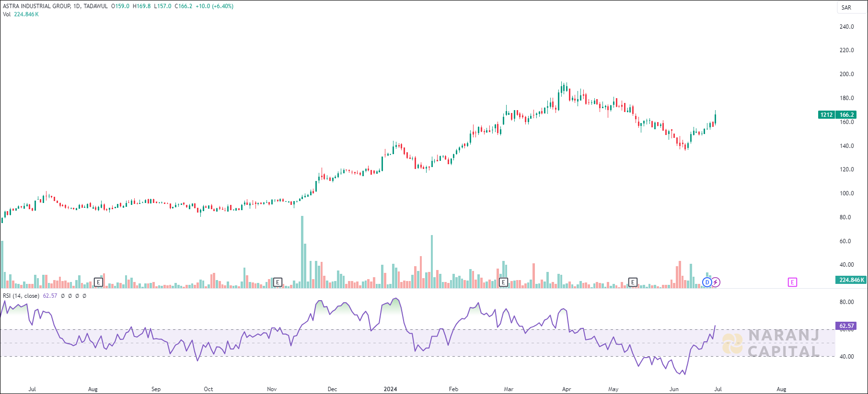Click the 80.00 RSI axis label

pos(846,302)
